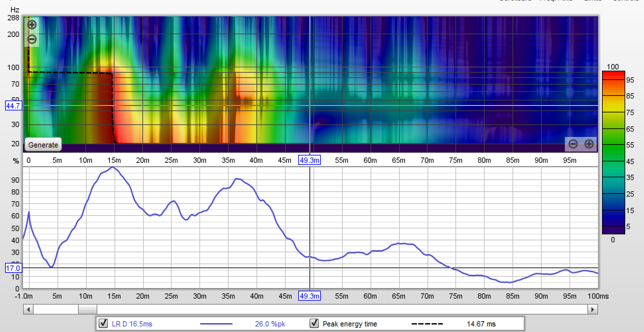Click the 49.3m cursor time label below graph
The height and width of the screenshot is (332, 644).
pos(309,296)
